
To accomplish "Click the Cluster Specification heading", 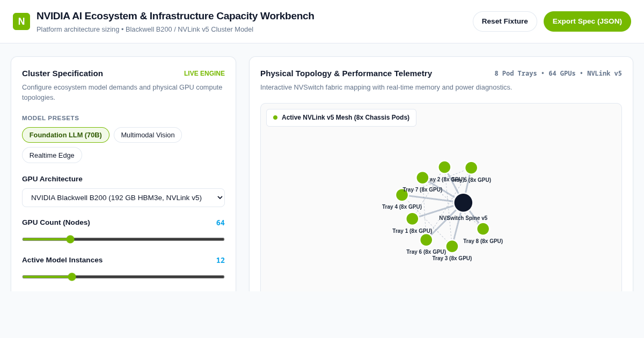I will (x=62, y=74).
